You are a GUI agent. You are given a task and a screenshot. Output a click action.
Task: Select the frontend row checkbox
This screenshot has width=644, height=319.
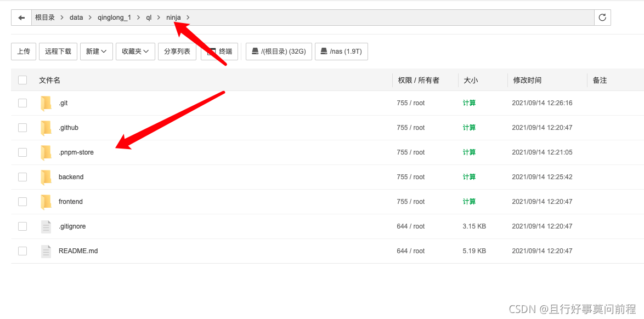(x=22, y=202)
